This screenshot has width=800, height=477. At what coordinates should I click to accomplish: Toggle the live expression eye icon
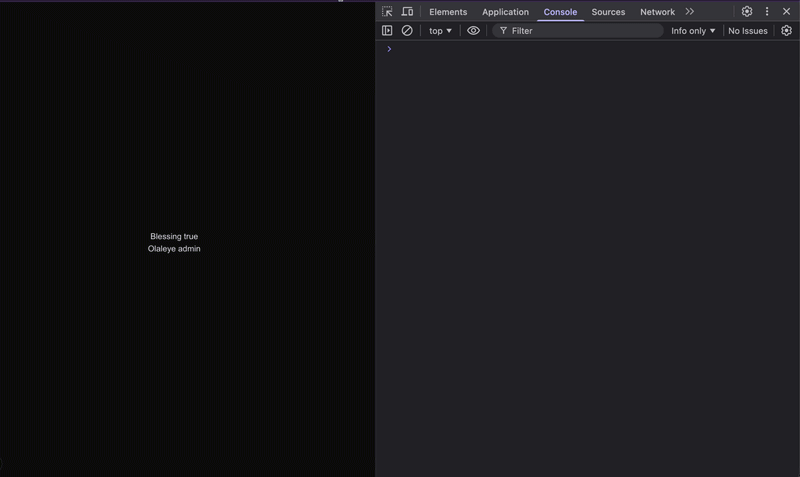[473, 31]
